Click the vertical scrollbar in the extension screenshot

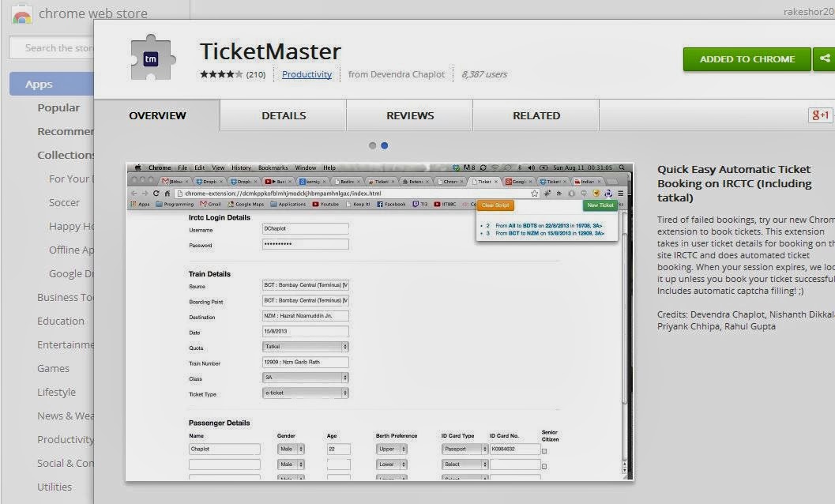pyautogui.click(x=625, y=341)
